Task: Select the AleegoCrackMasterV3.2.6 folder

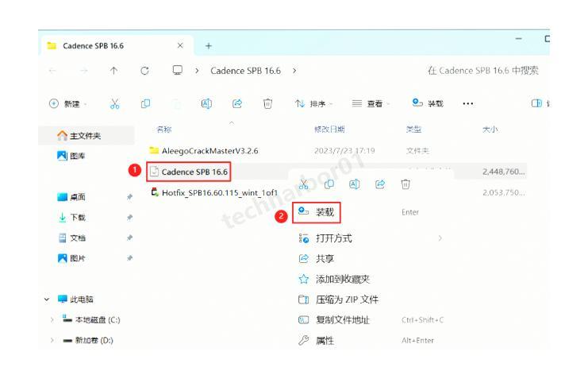Action: (204, 151)
